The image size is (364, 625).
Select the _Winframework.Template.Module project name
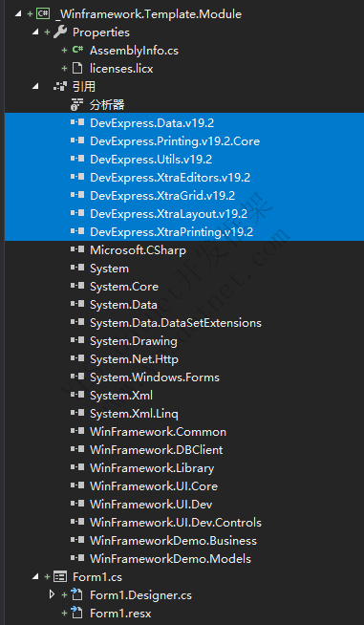148,14
